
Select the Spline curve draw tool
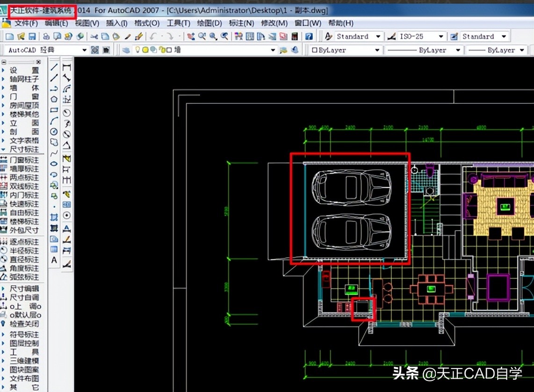[x=54, y=153]
